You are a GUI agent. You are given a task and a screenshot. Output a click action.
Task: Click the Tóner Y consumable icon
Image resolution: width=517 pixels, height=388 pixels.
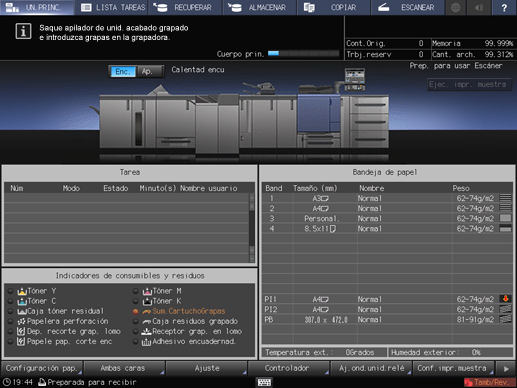[22, 291]
